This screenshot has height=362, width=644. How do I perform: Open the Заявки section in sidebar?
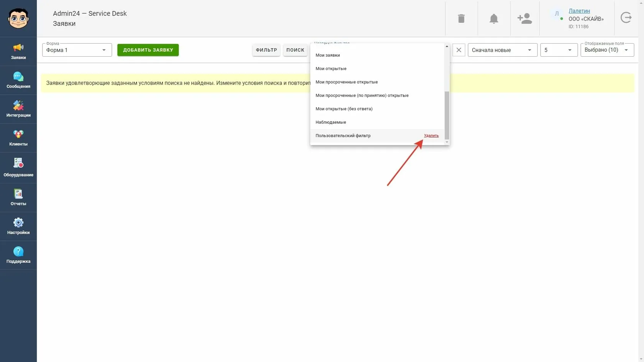click(18, 52)
